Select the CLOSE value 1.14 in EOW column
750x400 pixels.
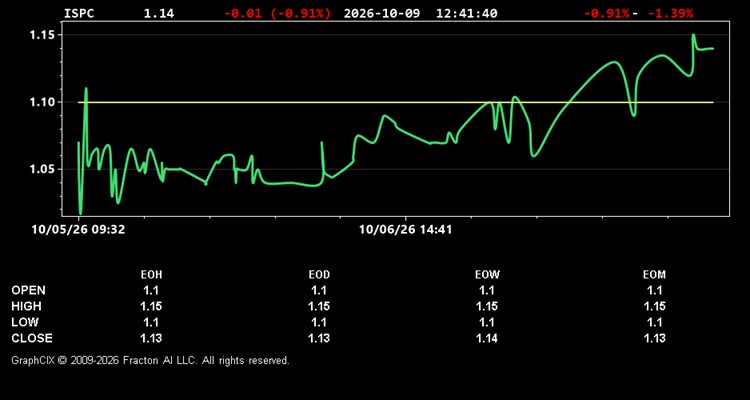(487, 338)
